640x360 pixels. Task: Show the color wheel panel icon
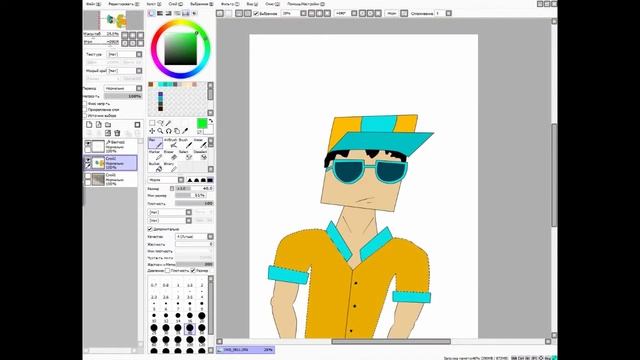coord(152,13)
